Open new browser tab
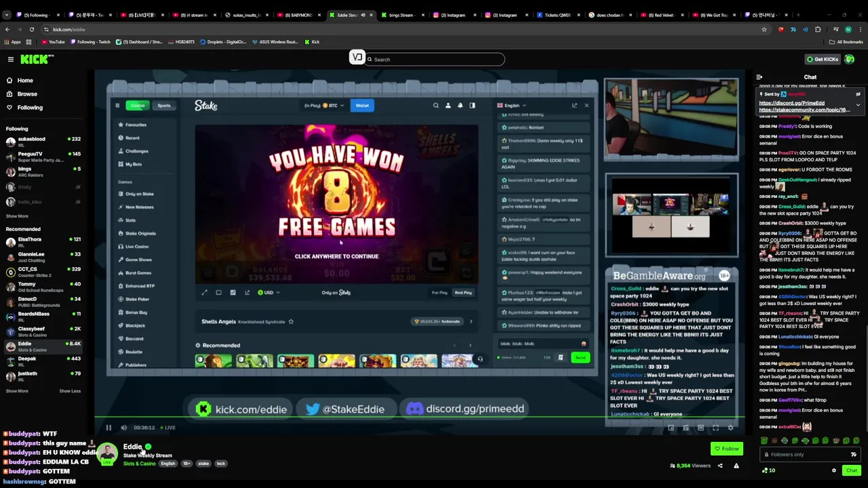868x488 pixels. pyautogui.click(x=798, y=15)
